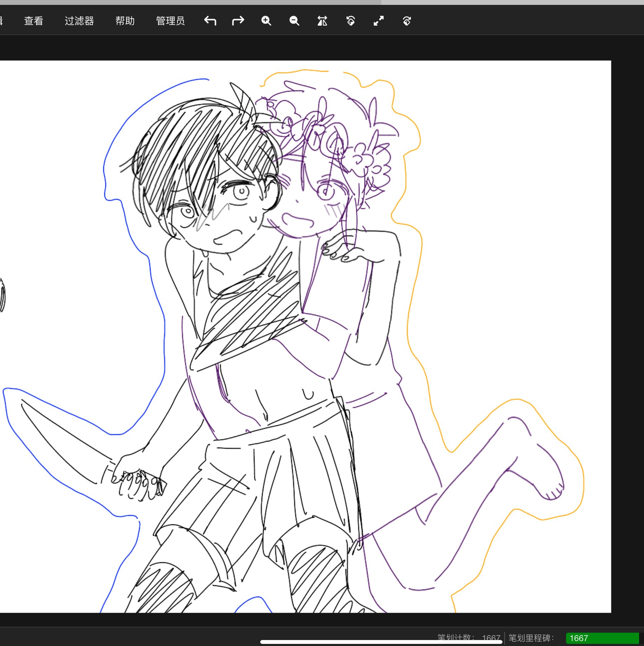The height and width of the screenshot is (646, 644).
Task: Redo the undone stroke
Action: coord(238,21)
